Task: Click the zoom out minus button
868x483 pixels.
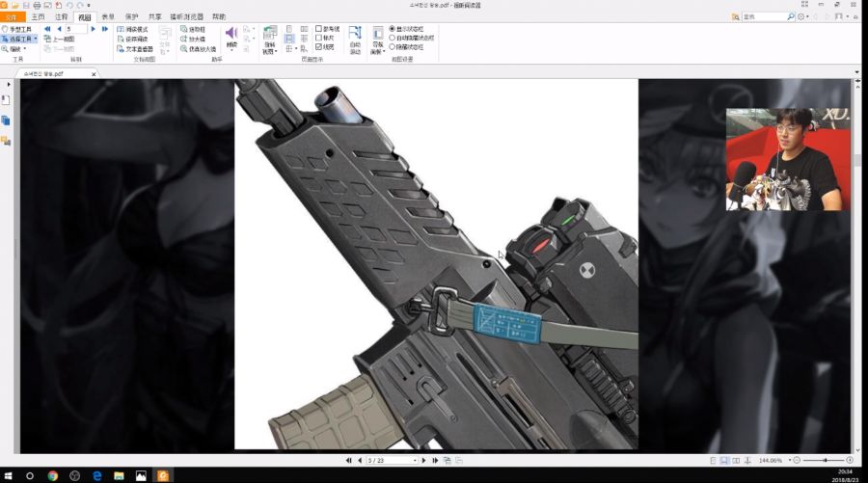Action: pos(797,460)
